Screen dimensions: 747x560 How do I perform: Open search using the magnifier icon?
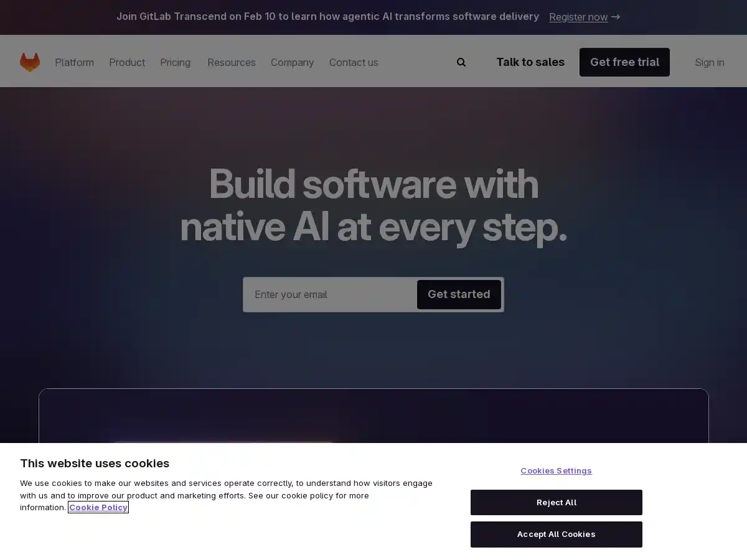coord(461,62)
